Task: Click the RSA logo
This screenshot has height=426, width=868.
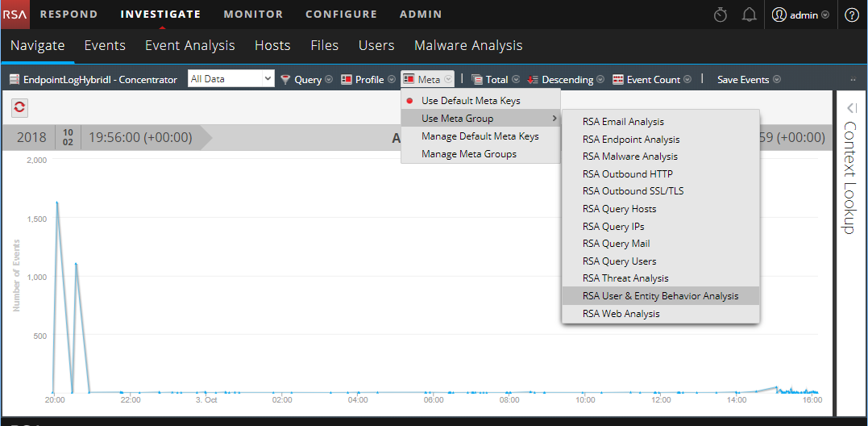Action: 15,15
